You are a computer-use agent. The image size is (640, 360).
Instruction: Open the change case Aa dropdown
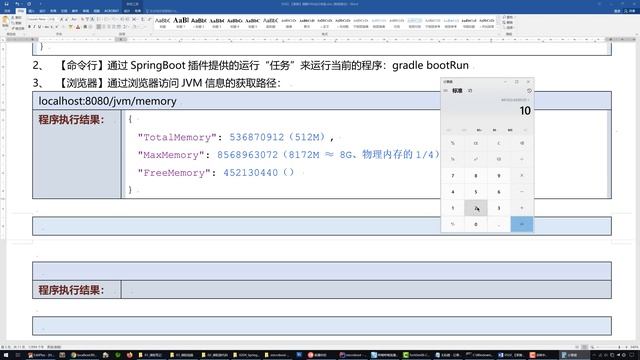point(74,19)
